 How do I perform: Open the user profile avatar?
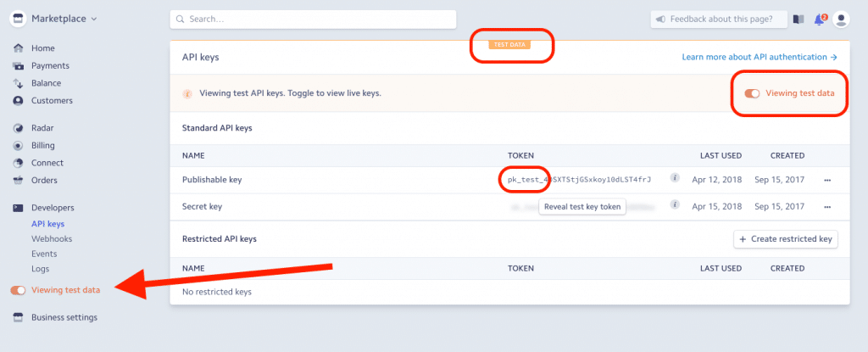pos(841,19)
